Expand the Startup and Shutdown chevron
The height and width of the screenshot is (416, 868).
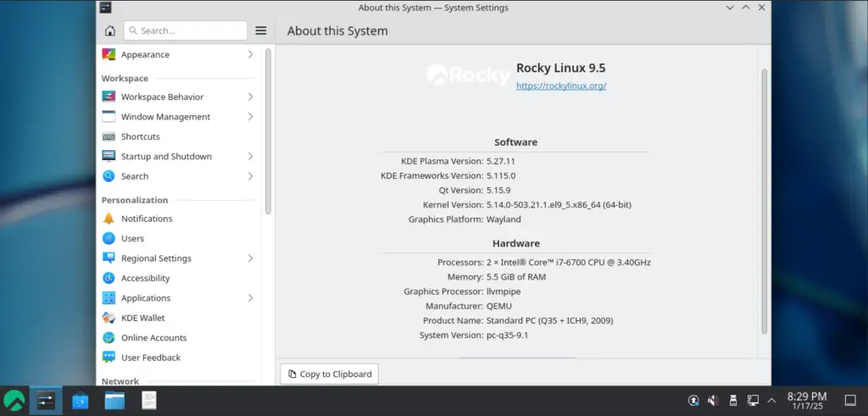(x=250, y=157)
